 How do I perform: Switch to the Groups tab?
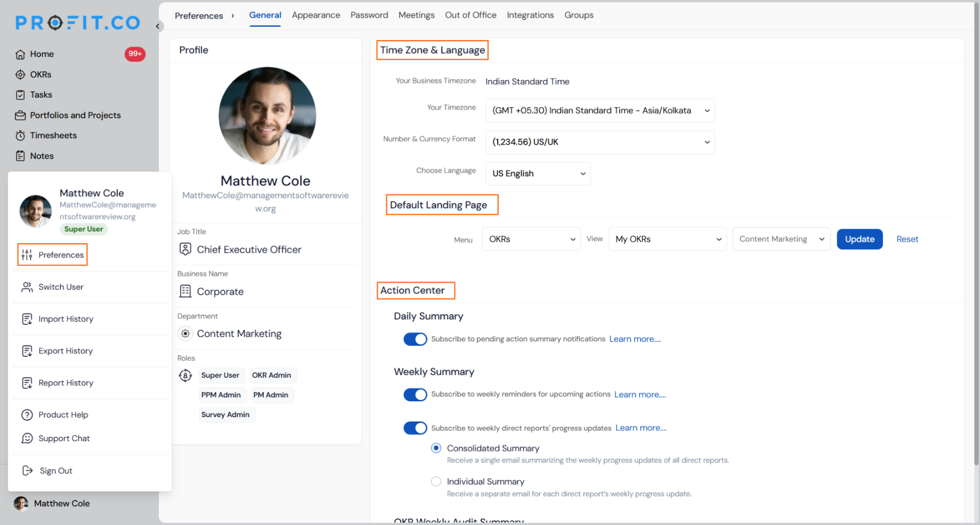pyautogui.click(x=578, y=15)
